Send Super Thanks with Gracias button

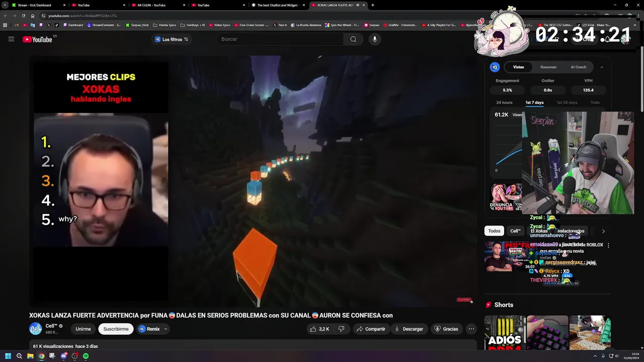tap(446, 329)
